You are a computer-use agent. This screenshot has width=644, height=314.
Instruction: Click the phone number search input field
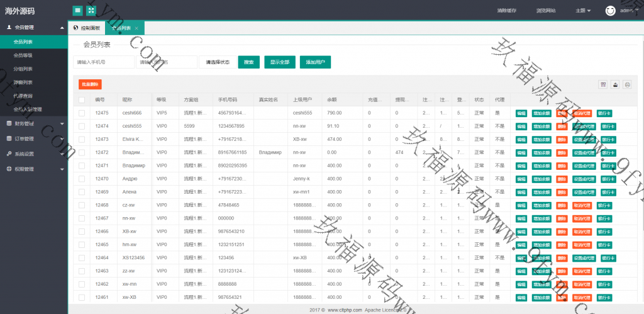click(103, 62)
